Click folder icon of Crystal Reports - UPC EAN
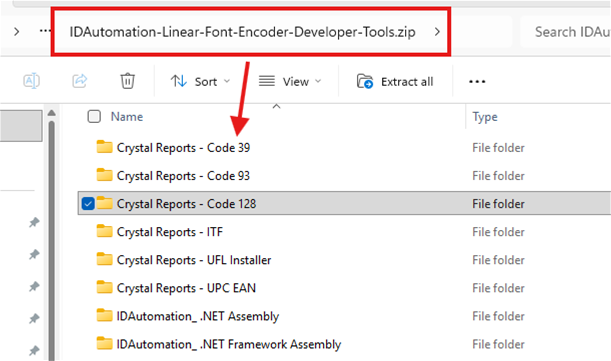Screen dimensions: 611x361 pos(104,287)
